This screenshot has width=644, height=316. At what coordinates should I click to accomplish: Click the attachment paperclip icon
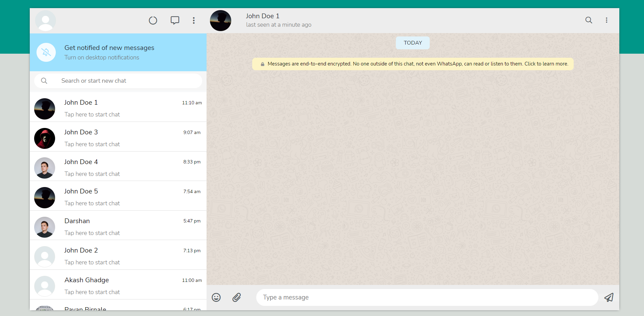pyautogui.click(x=237, y=297)
